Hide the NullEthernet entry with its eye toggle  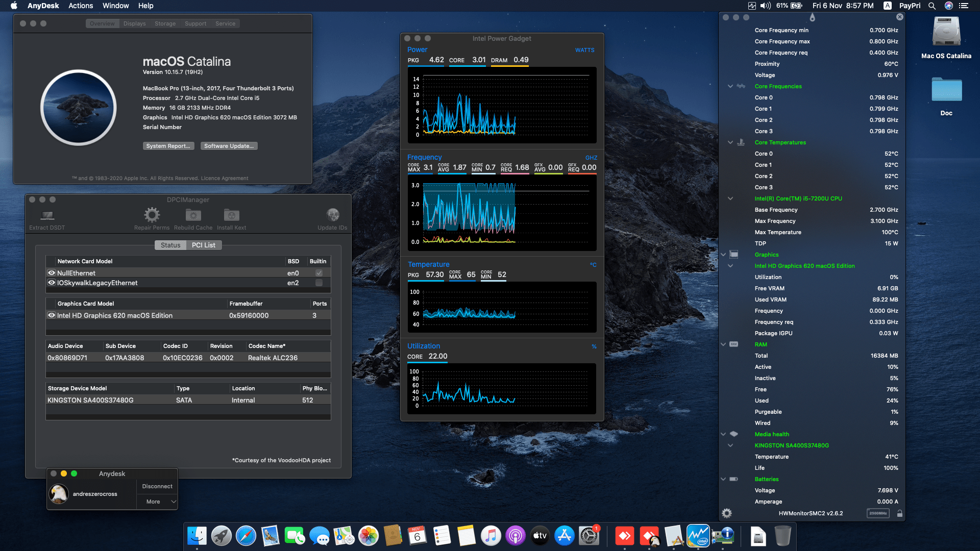coord(51,272)
